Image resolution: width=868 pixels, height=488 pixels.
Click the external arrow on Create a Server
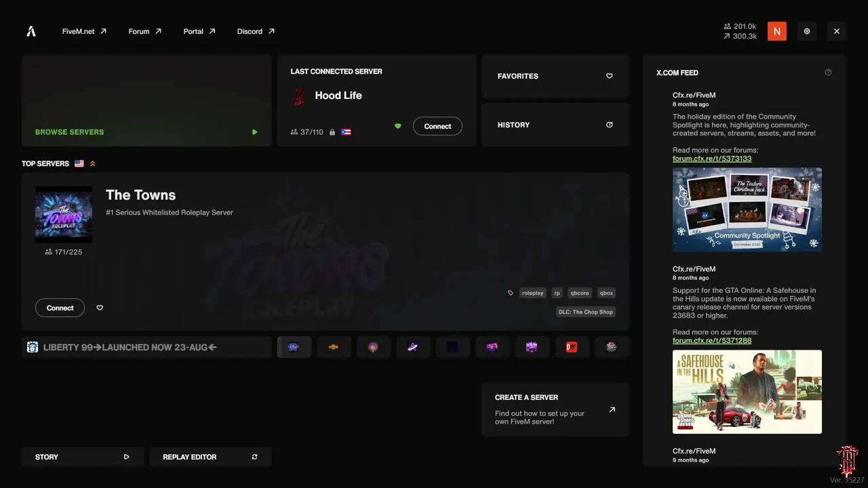[612, 409]
